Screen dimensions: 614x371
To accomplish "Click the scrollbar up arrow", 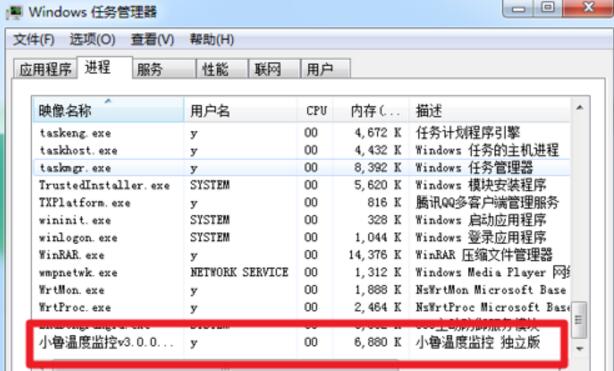I will [580, 107].
